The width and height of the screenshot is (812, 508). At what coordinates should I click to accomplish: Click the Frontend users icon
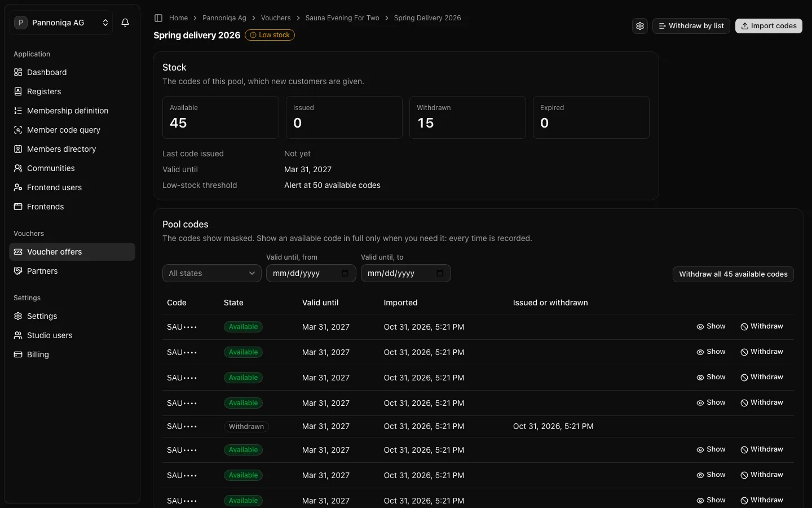coord(18,187)
